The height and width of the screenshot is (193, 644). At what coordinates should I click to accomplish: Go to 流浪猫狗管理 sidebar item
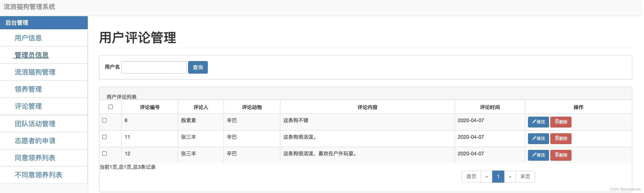[x=35, y=72]
